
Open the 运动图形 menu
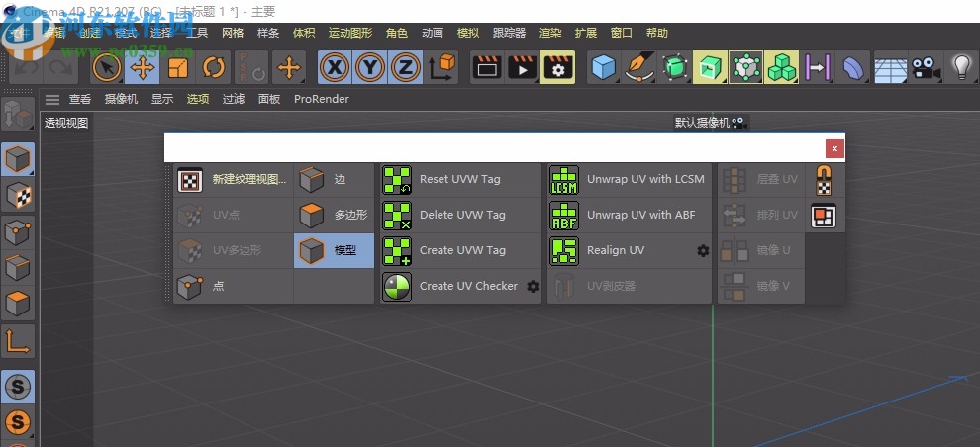point(350,33)
